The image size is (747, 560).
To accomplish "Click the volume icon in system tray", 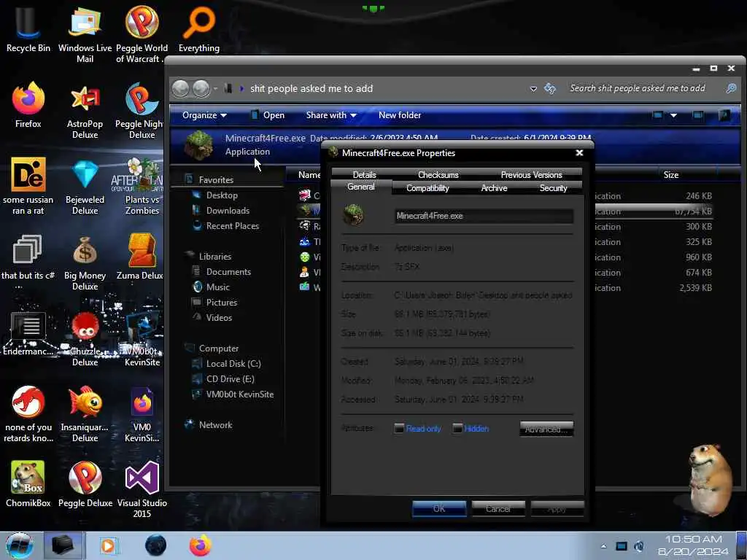I will click(639, 546).
